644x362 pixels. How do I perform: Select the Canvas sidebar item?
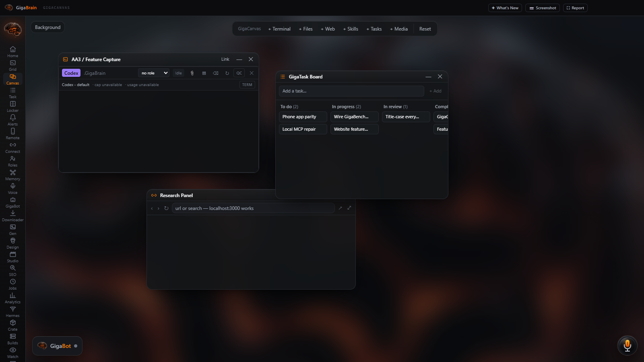[x=12, y=79]
